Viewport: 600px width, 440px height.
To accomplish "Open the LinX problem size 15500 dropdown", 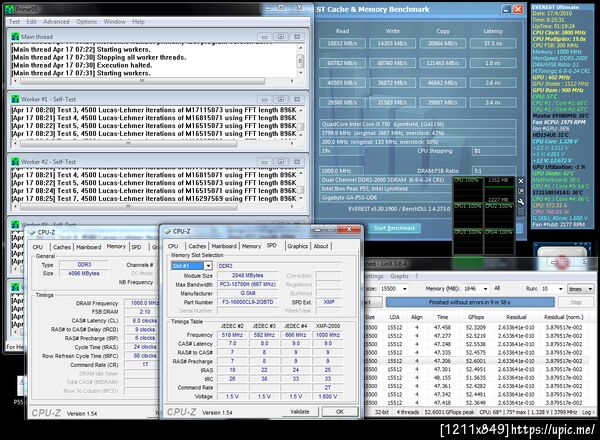I will [404, 288].
